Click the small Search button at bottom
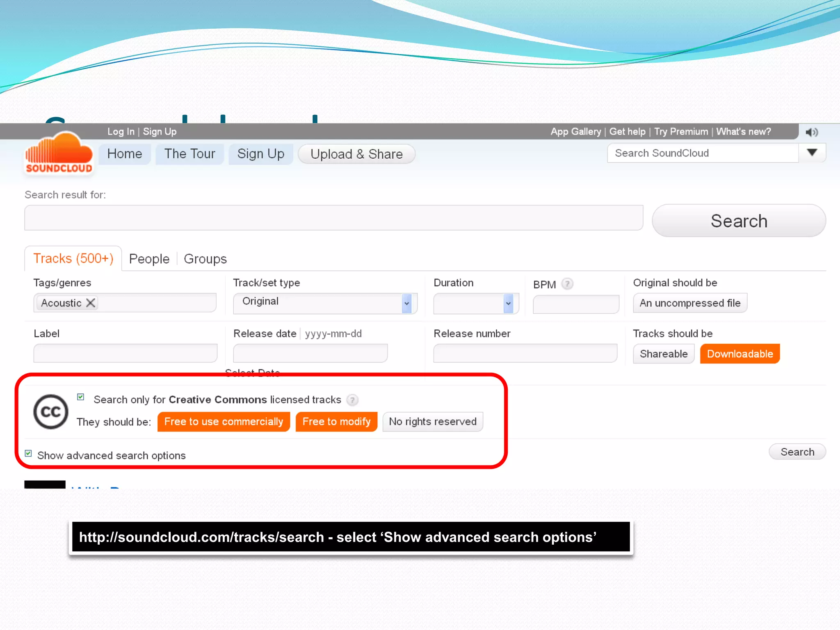 pos(797,452)
